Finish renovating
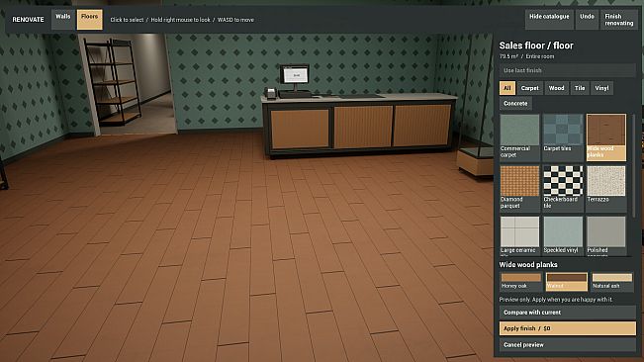Image resolution: width=644 pixels, height=362 pixels. tap(619, 20)
